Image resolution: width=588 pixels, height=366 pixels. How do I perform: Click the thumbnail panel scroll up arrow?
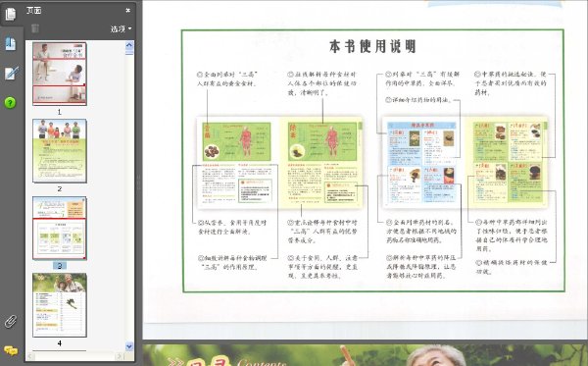click(x=129, y=46)
